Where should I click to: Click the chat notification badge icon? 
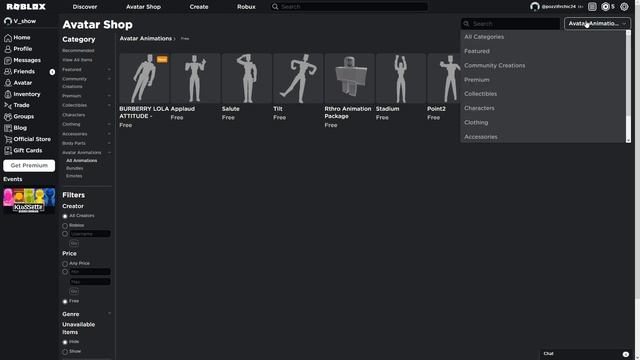point(626,354)
